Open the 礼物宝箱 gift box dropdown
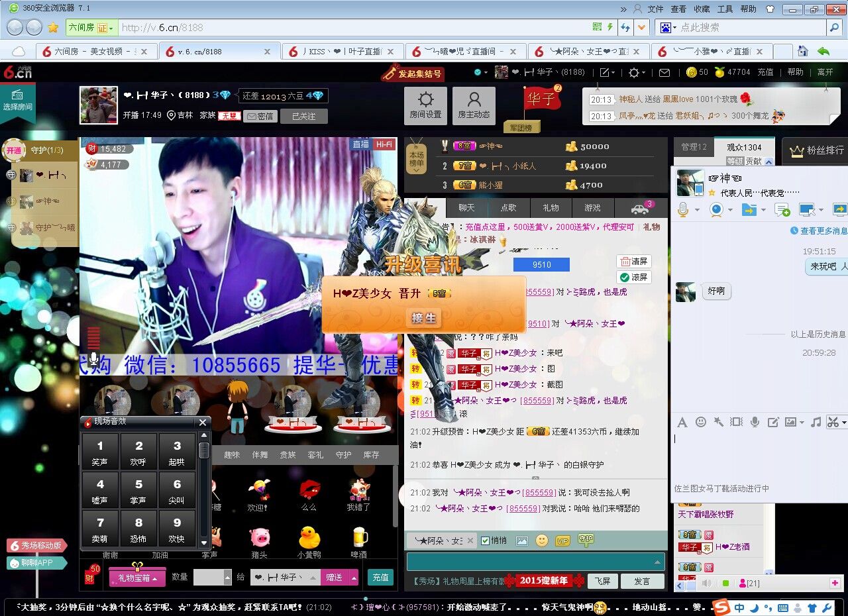Screen dimensions: 848x616 click(x=137, y=578)
